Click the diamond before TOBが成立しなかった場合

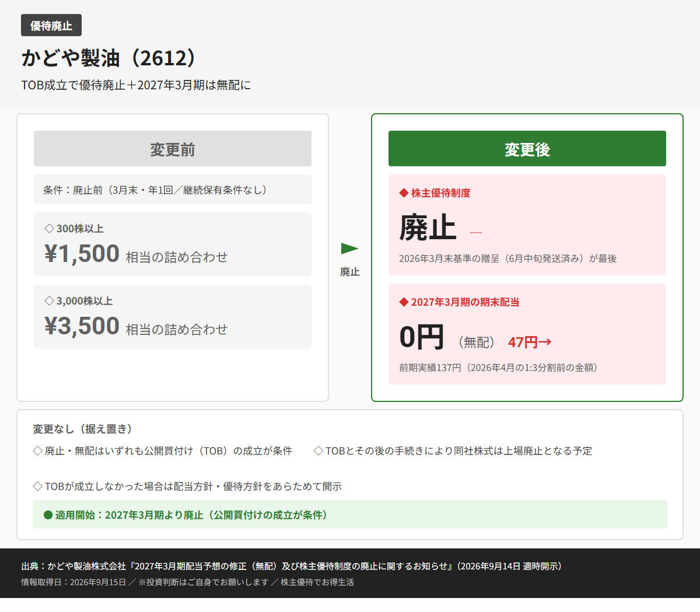pyautogui.click(x=37, y=487)
